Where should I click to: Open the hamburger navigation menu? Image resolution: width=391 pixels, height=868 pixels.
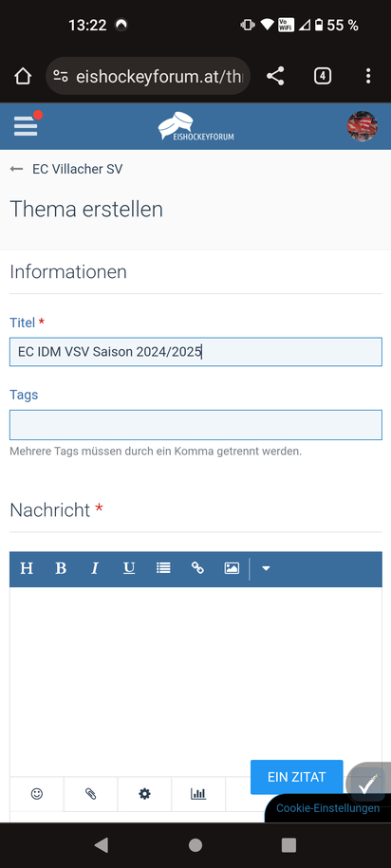(26, 126)
